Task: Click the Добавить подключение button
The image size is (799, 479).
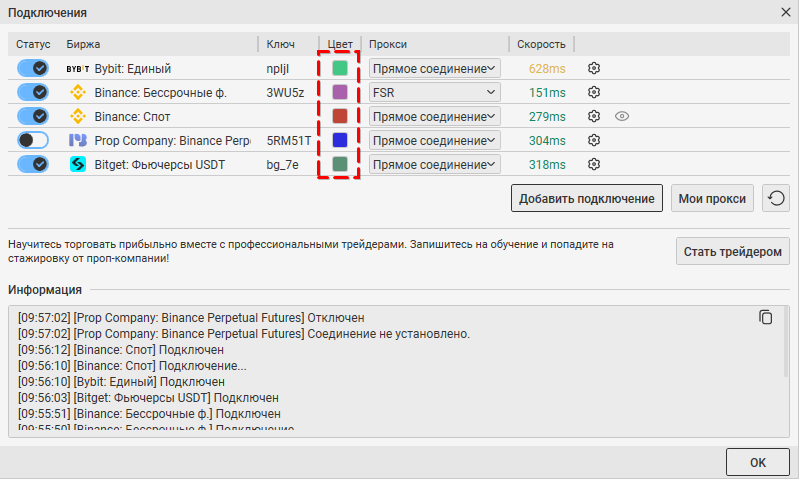Action: (x=587, y=198)
